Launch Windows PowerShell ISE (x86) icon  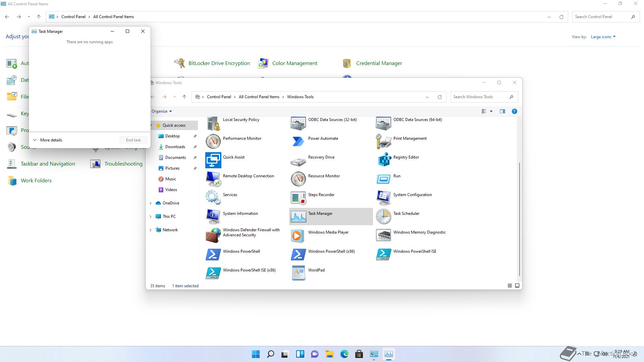[x=213, y=273]
